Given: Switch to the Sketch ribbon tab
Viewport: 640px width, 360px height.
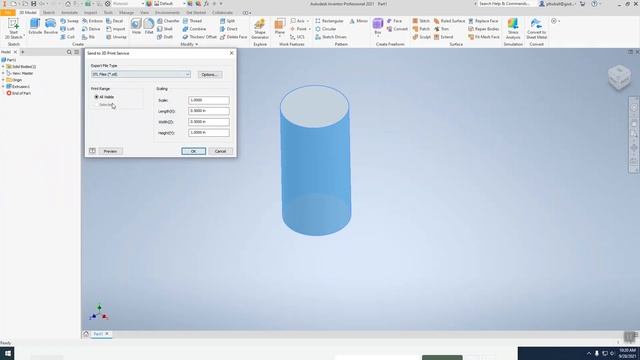Looking at the screenshot, I should tap(49, 13).
